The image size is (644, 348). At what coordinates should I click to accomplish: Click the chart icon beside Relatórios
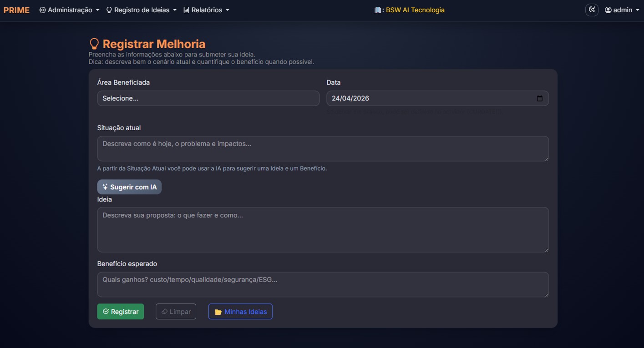186,10
